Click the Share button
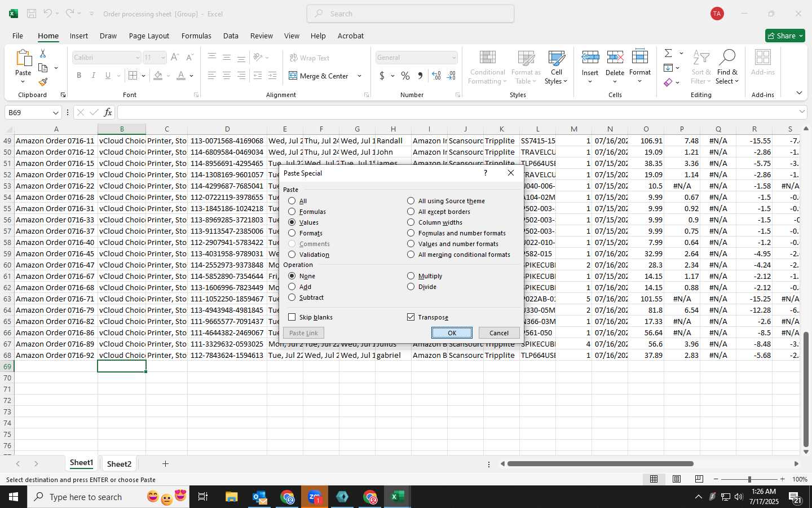 point(785,36)
